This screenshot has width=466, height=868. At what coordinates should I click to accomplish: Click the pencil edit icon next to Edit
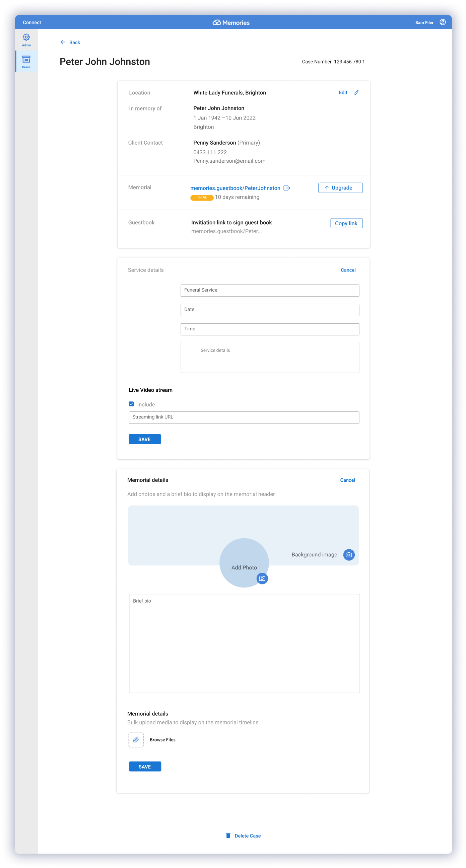point(356,93)
